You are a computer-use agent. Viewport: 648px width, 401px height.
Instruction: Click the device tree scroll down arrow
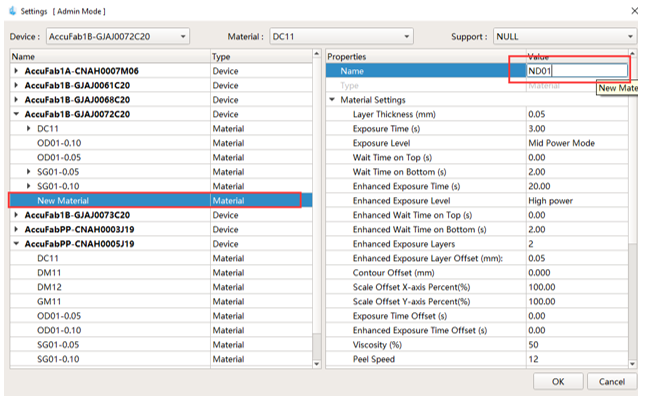pyautogui.click(x=317, y=364)
